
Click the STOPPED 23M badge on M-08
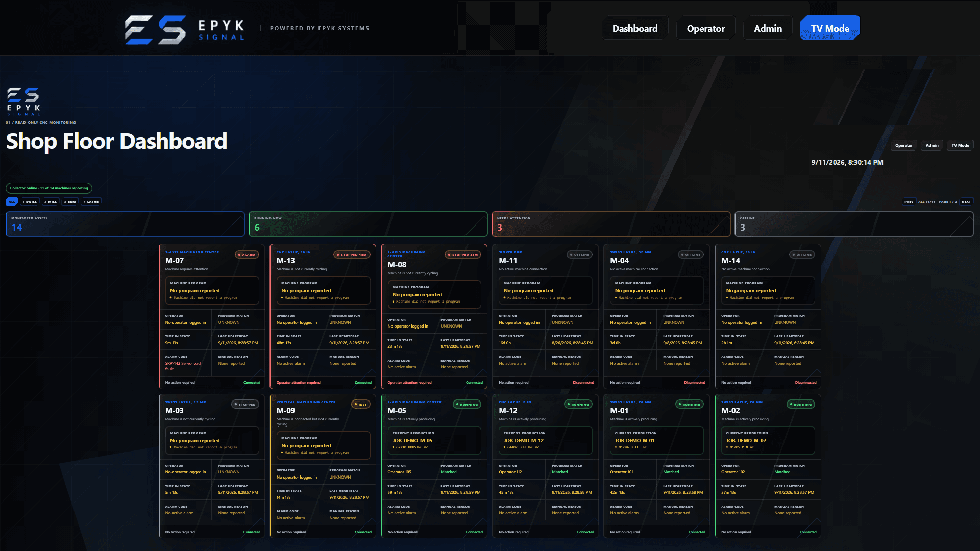click(x=463, y=255)
